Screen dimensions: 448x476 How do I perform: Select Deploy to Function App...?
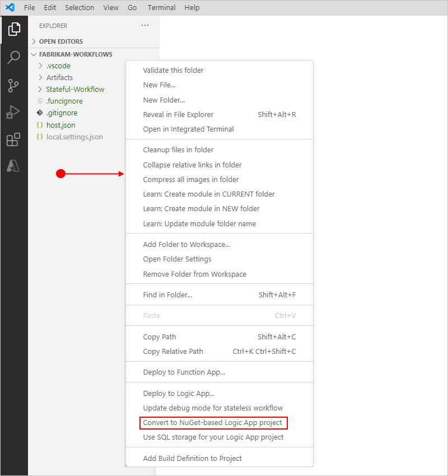(x=220, y=372)
